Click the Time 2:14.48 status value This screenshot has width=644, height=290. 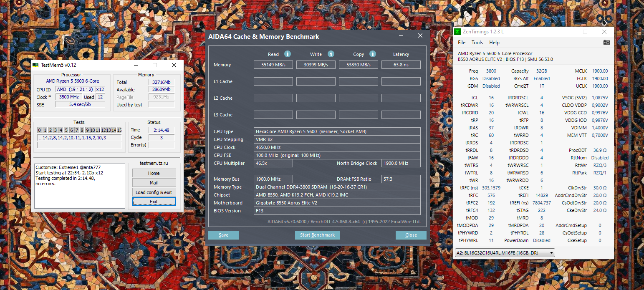pyautogui.click(x=162, y=130)
